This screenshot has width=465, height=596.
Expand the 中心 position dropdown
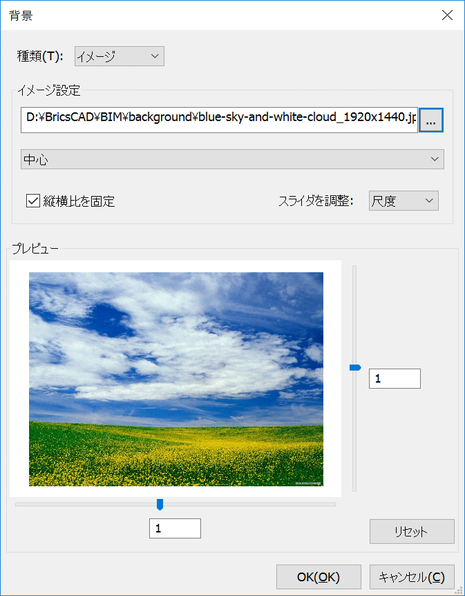pyautogui.click(x=232, y=159)
